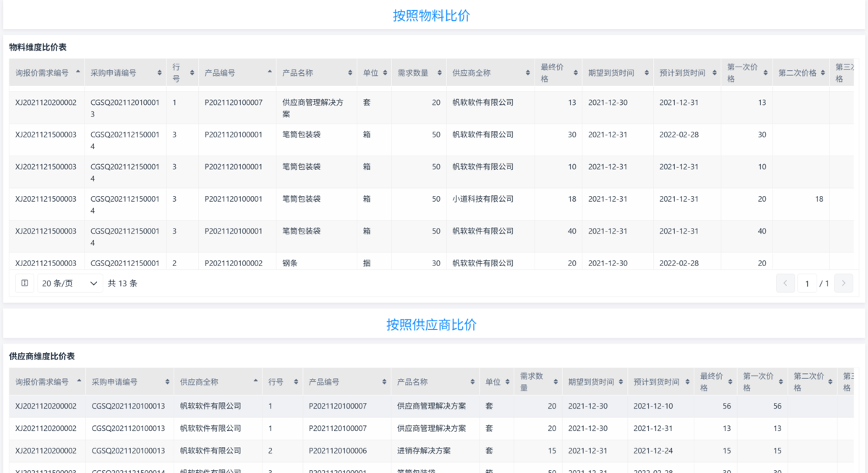This screenshot has height=473, width=868.
Task: Click 行号 sort icon in supplier table
Action: pos(296,382)
